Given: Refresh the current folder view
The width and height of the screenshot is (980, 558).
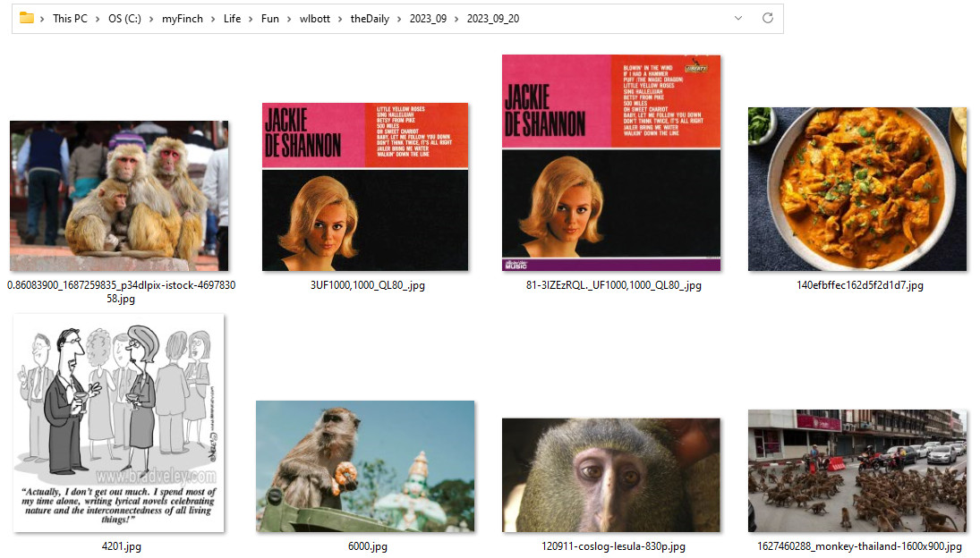Looking at the screenshot, I should tap(767, 19).
